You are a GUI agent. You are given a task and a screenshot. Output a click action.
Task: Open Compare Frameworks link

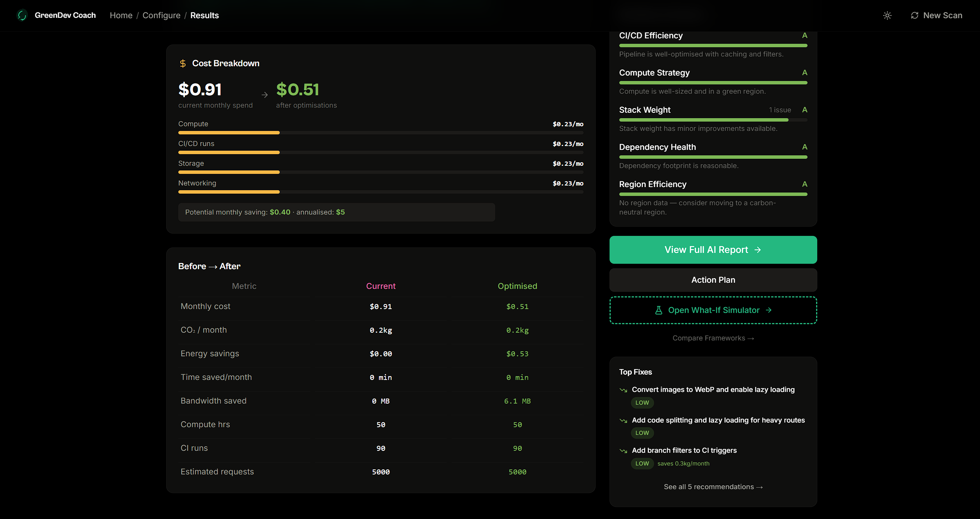(713, 338)
